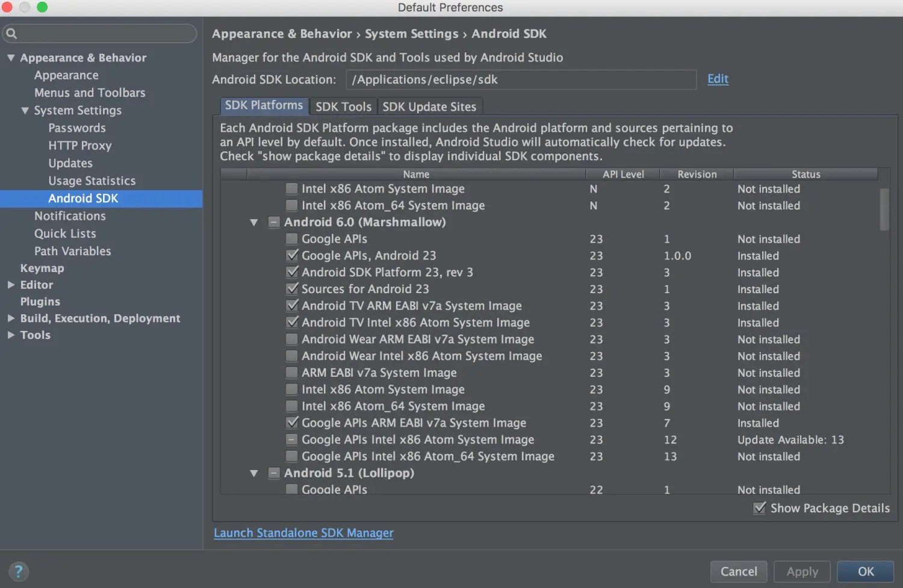Collapse Android 6.0 (Marshmallow) group
The width and height of the screenshot is (903, 588).
point(254,223)
